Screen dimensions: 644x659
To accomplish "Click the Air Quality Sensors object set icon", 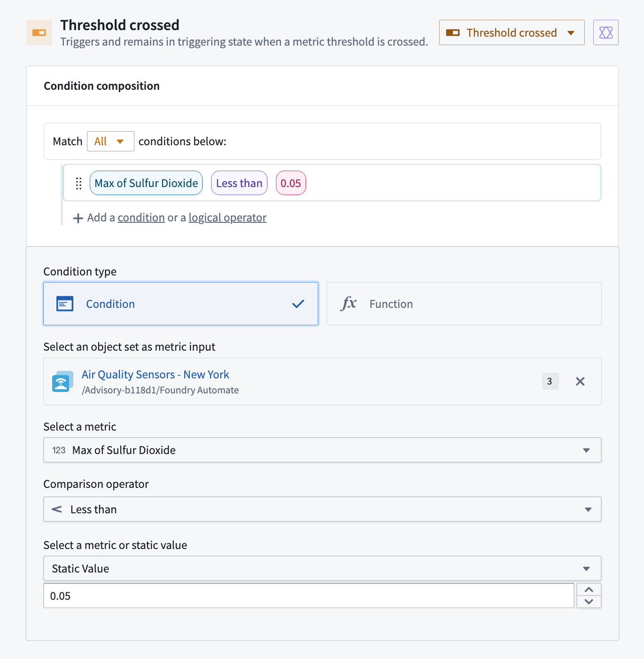I will (63, 382).
